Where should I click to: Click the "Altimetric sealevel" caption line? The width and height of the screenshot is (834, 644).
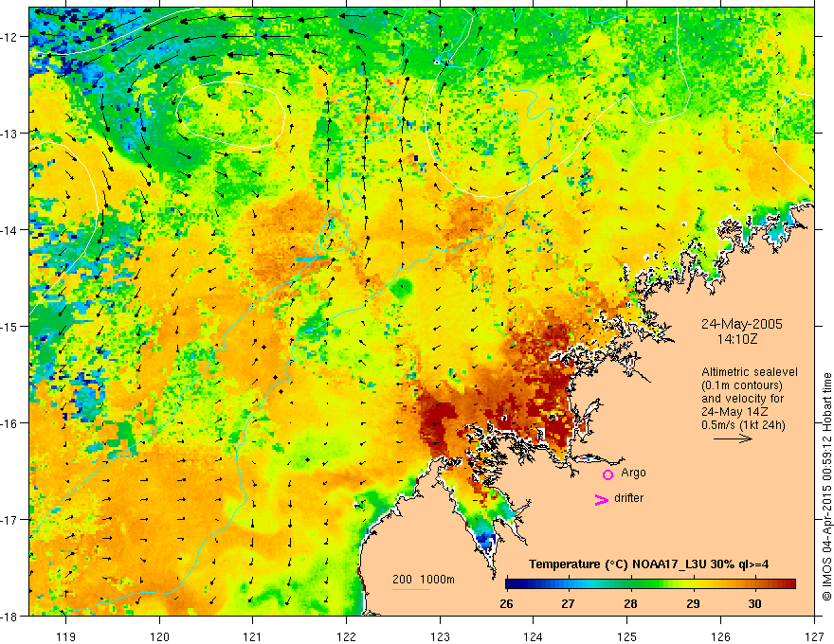click(750, 372)
